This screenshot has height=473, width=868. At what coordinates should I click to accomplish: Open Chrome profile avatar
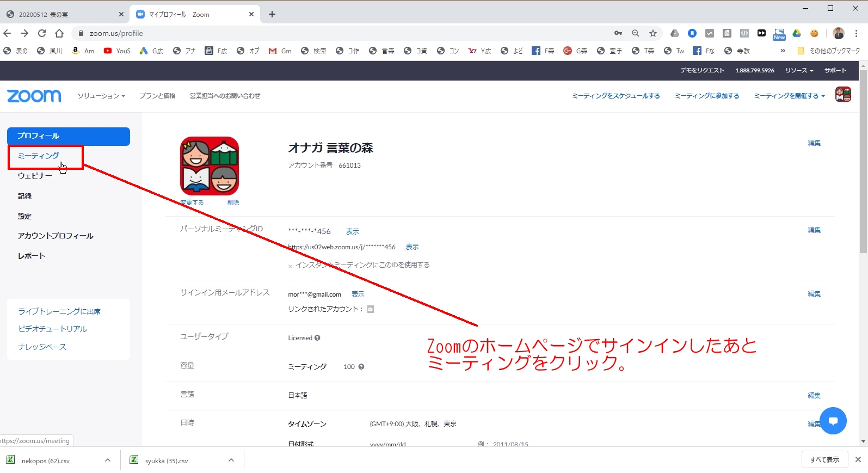[839, 33]
